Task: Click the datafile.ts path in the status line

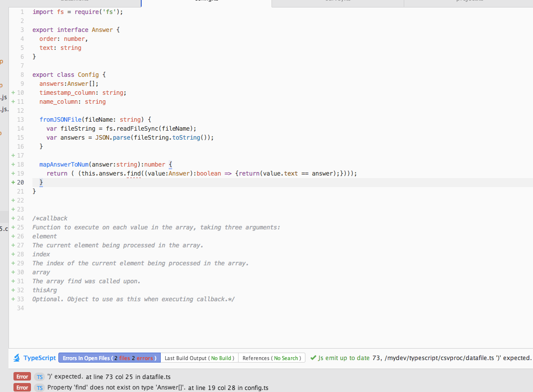Action: [439, 358]
